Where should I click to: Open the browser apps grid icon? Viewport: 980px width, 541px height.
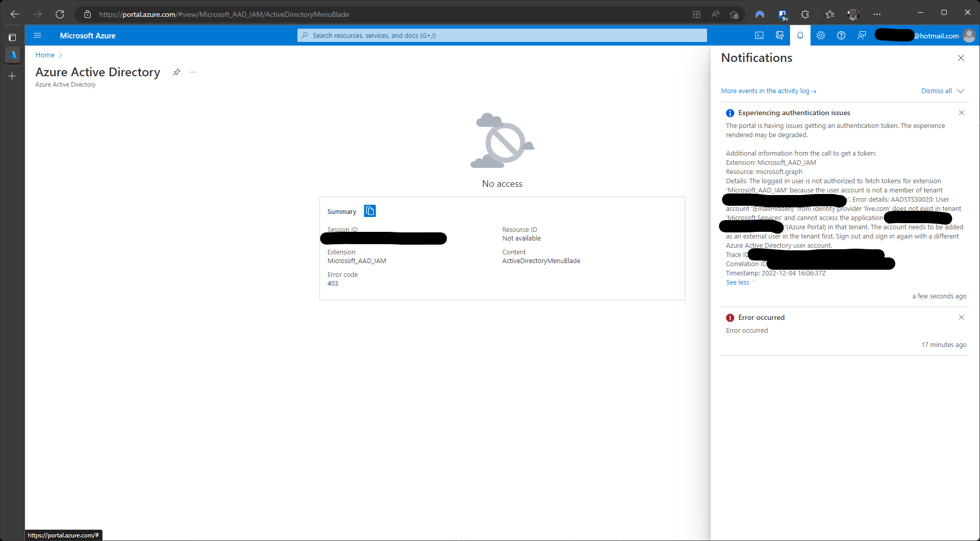pos(697,14)
